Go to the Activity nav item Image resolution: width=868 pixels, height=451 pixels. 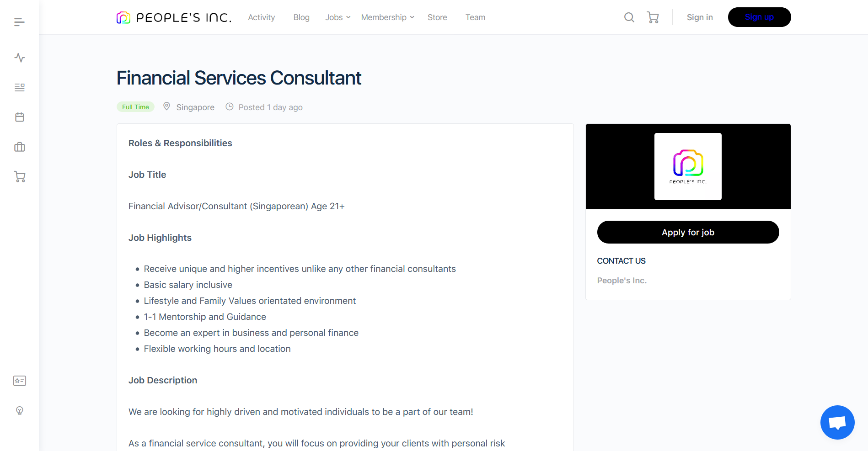pyautogui.click(x=261, y=17)
